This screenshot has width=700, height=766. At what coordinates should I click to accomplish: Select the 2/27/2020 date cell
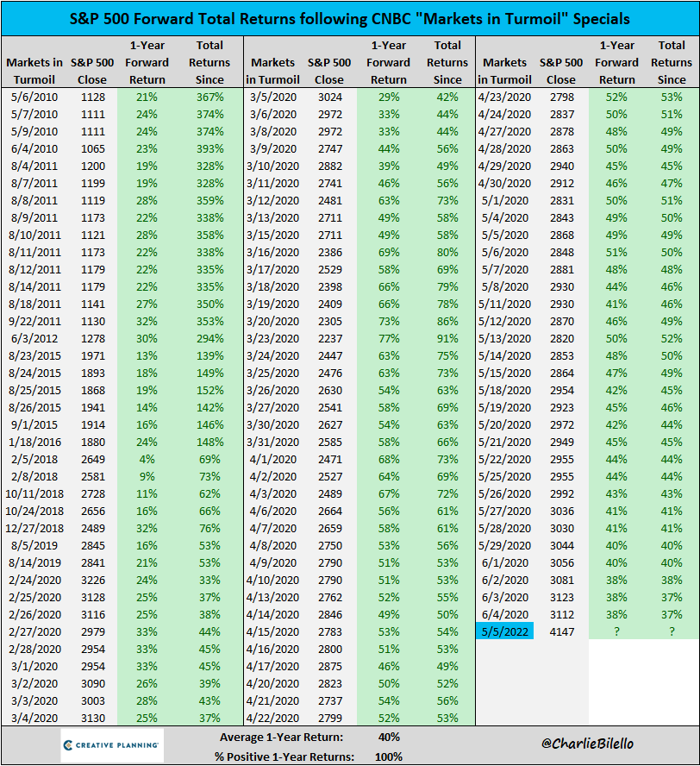(34, 631)
